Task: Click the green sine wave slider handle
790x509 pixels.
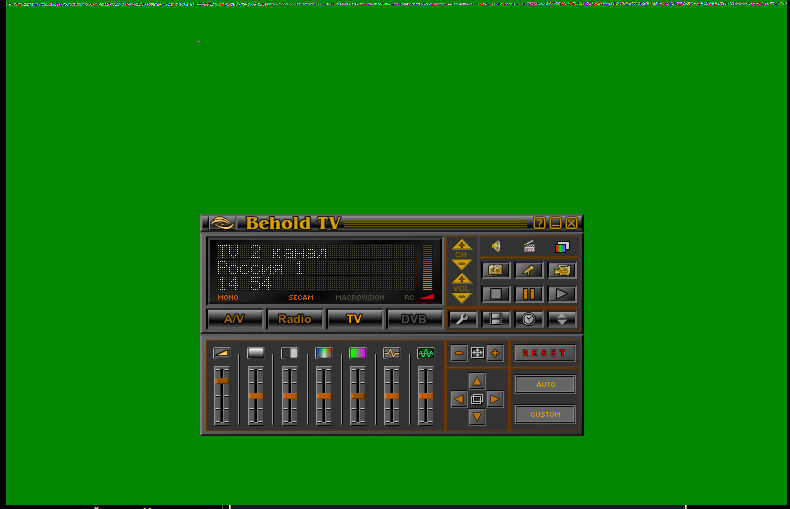Action: click(x=426, y=396)
